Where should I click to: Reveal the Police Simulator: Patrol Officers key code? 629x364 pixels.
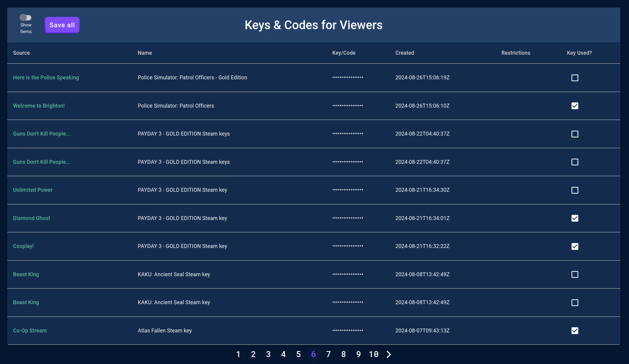point(347,106)
